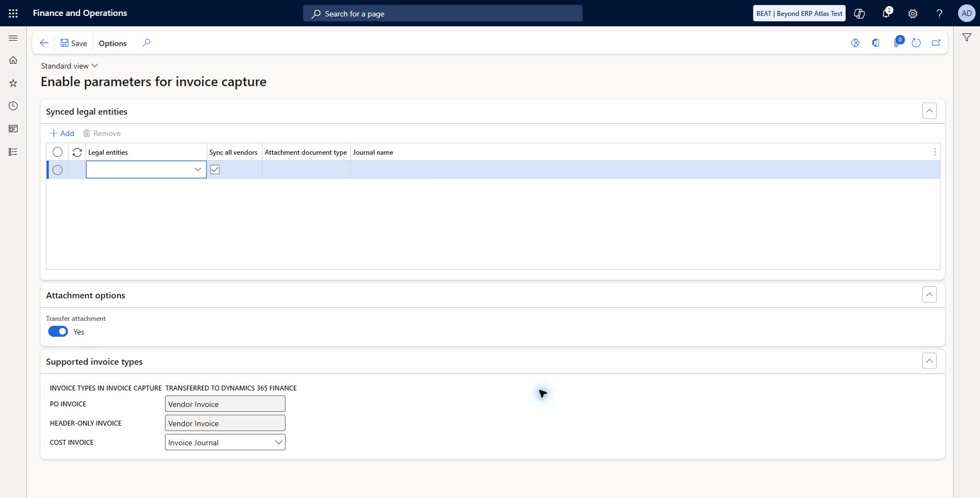Open in Microsoft Office icon
980x498 pixels.
(876, 43)
